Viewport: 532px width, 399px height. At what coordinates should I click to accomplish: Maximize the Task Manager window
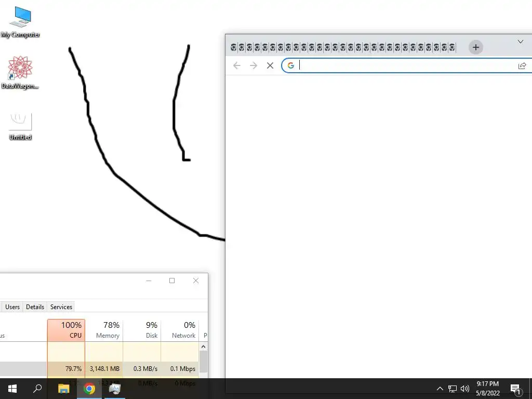click(172, 281)
